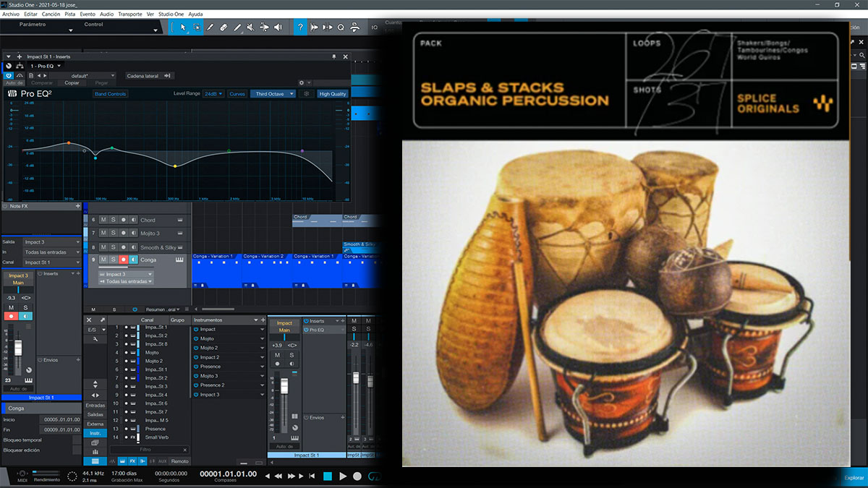
Task: Pin the Pro EQ plugin window
Action: click(x=333, y=56)
